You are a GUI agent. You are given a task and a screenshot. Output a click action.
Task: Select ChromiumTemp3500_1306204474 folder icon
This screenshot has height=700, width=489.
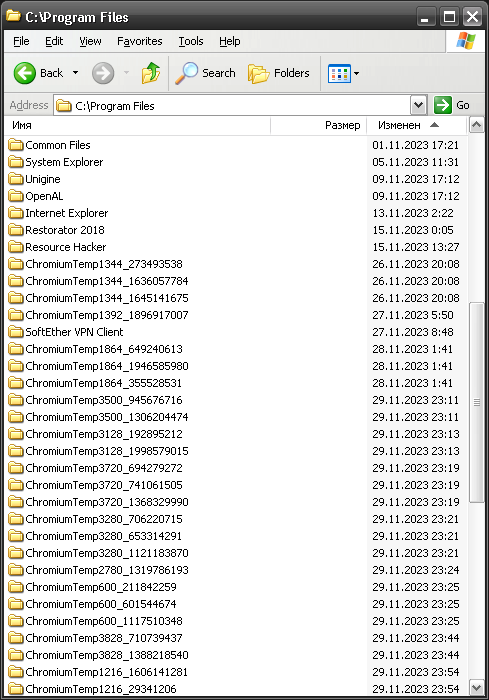pyautogui.click(x=16, y=417)
